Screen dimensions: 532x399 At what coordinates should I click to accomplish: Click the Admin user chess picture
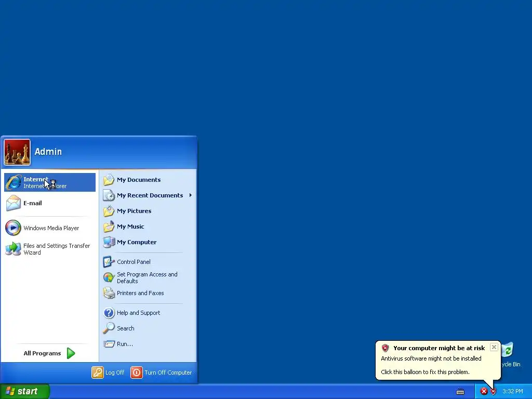tap(17, 152)
